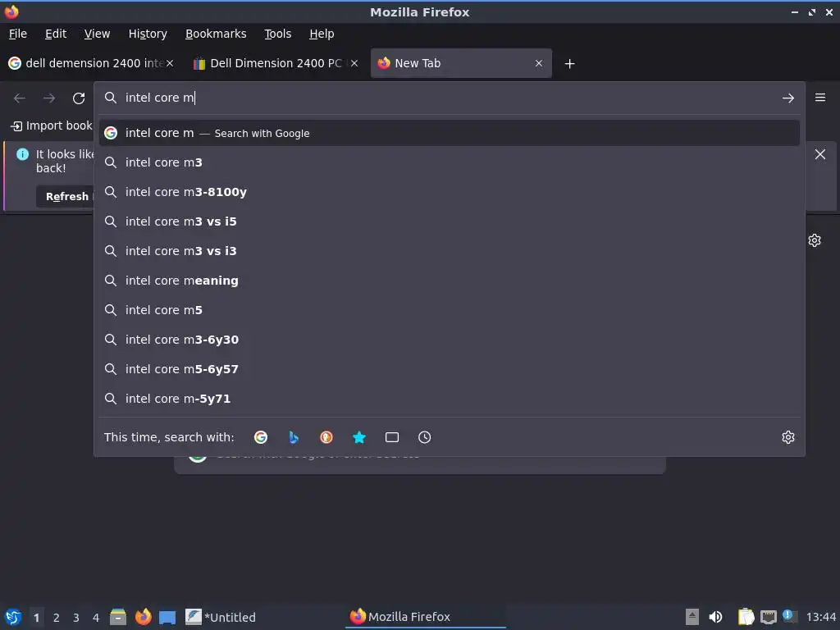
Task: Open the Tools menu
Action: point(277,34)
